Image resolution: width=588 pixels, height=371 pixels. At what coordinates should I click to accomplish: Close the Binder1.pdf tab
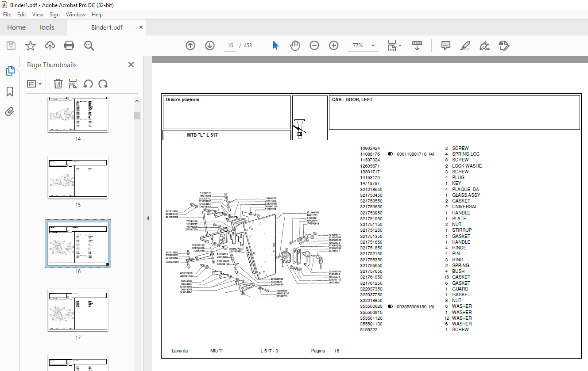(141, 27)
